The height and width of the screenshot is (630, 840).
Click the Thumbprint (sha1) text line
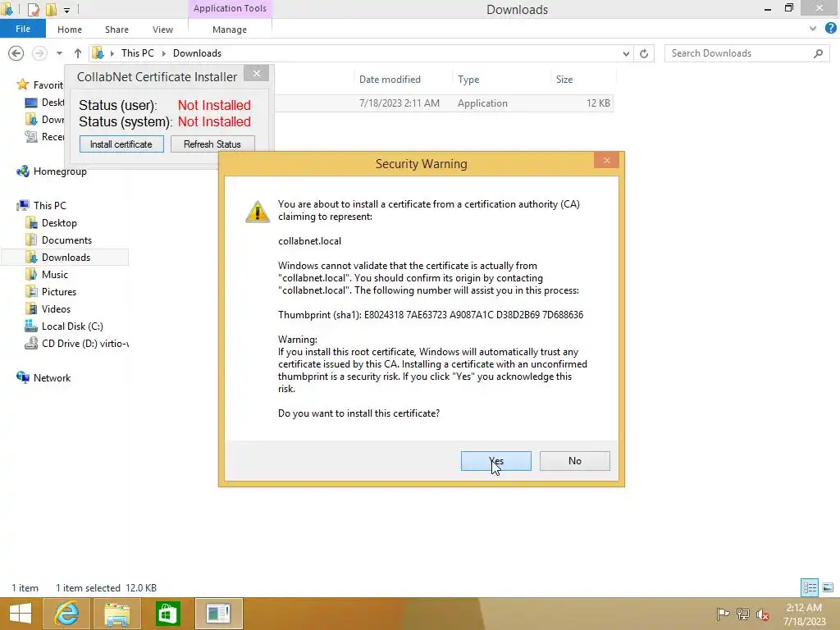(431, 314)
